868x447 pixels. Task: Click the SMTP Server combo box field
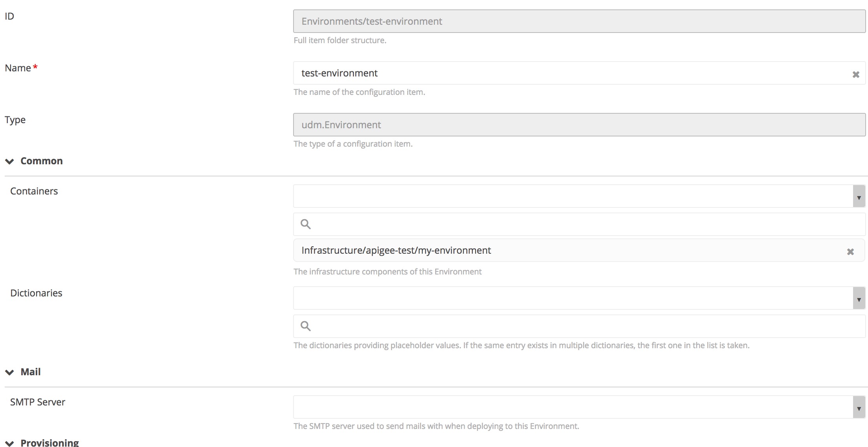(573, 407)
